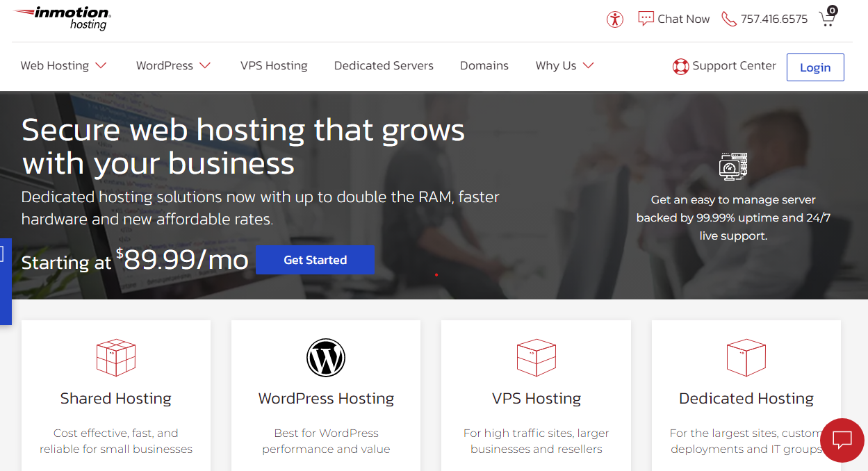Expand the Web Hosting dropdown arrow

coord(101,65)
